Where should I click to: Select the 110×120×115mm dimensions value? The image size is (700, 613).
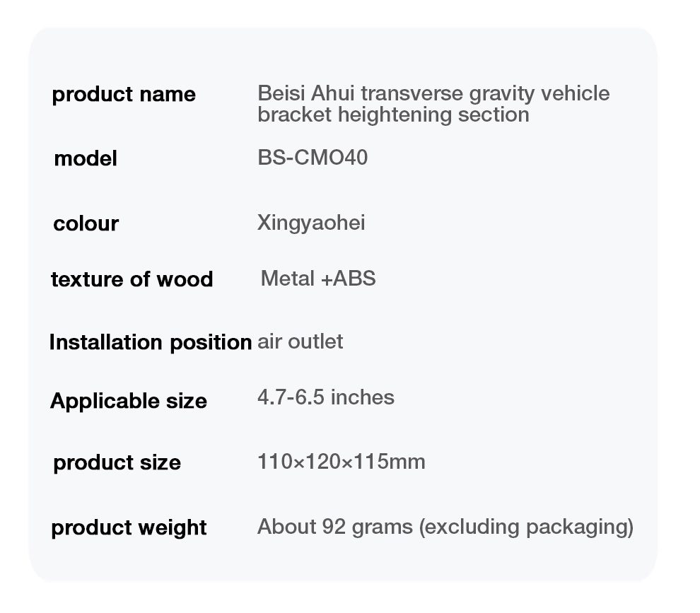(x=341, y=462)
